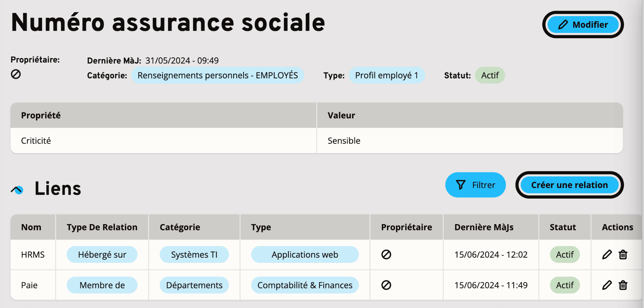Viewport: 644px width, 308px height.
Task: Click the funnel icon in Filtrer button
Action: click(x=461, y=185)
